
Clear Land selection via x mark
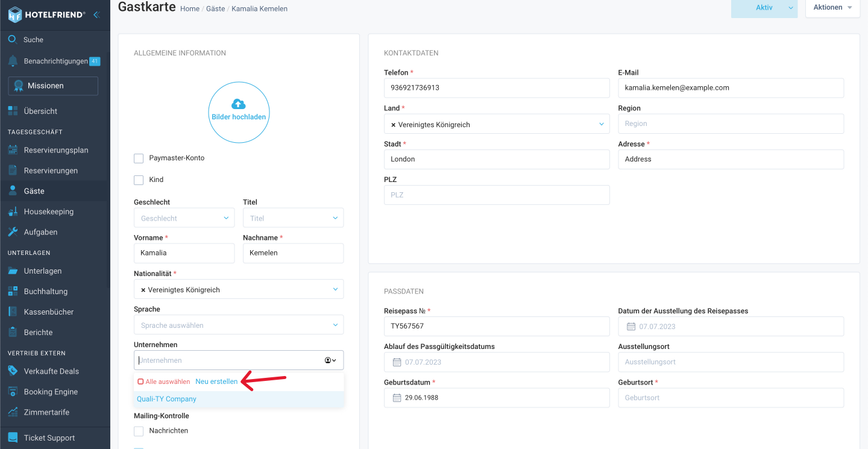pyautogui.click(x=394, y=125)
